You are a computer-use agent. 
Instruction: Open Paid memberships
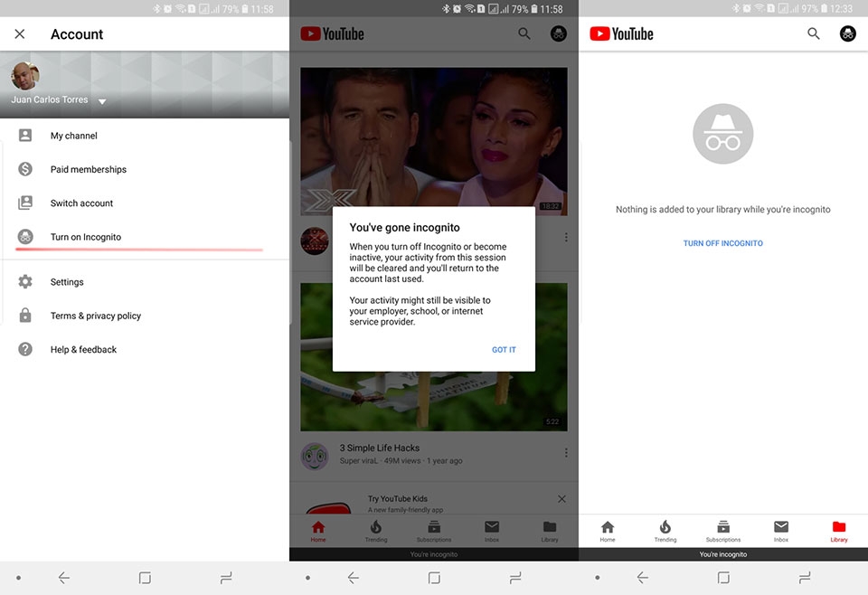pyautogui.click(x=88, y=169)
